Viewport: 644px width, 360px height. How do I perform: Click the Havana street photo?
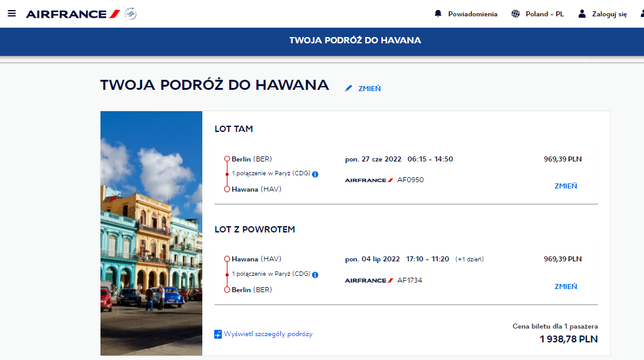point(151,233)
